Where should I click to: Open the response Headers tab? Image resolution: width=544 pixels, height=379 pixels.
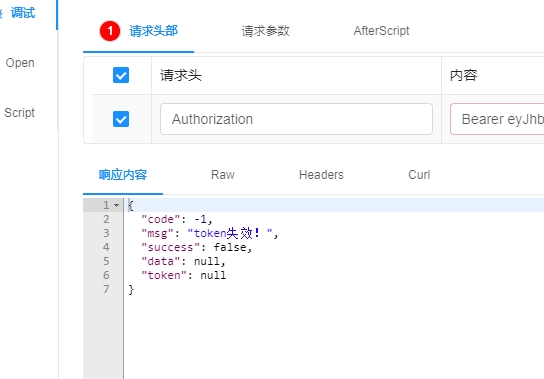[x=321, y=175]
